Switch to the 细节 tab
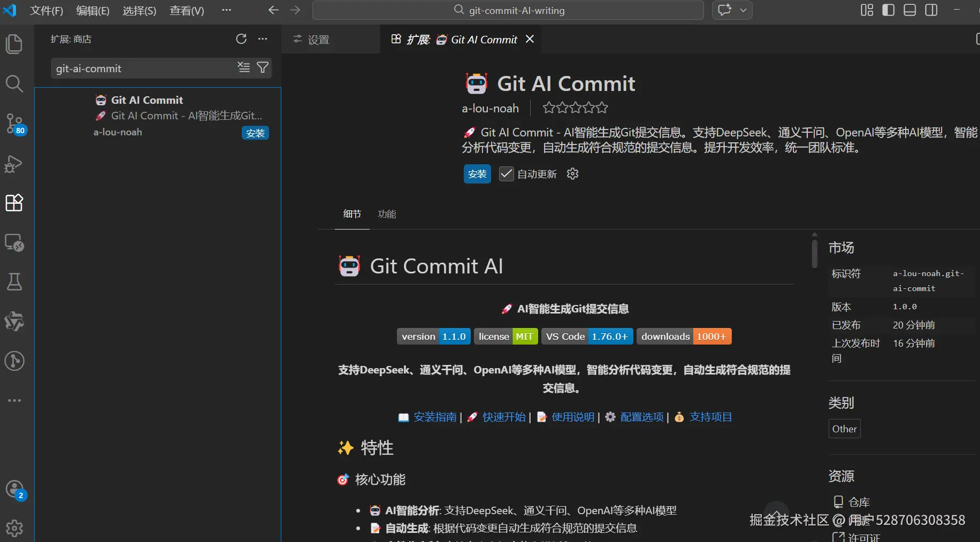980x542 pixels. point(352,214)
